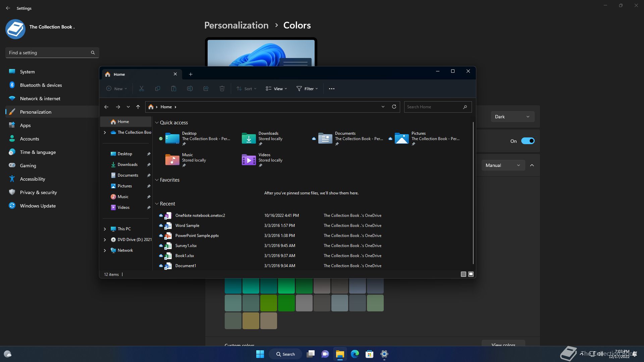Collapse the Recent section
Screen dimensions: 644x362
click(157, 204)
